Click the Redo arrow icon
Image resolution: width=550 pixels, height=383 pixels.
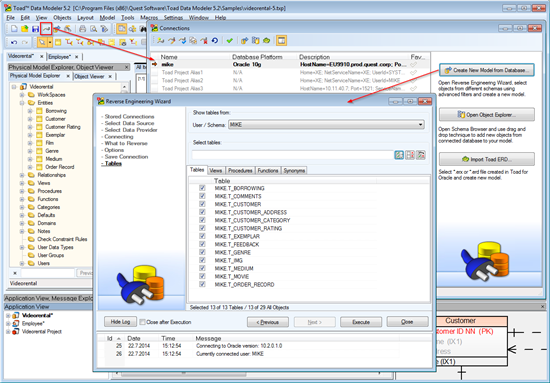(25, 42)
